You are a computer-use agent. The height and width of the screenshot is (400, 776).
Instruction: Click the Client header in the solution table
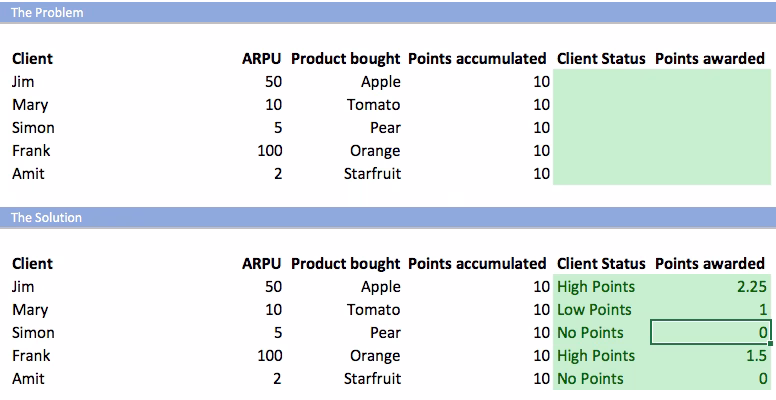coord(32,263)
